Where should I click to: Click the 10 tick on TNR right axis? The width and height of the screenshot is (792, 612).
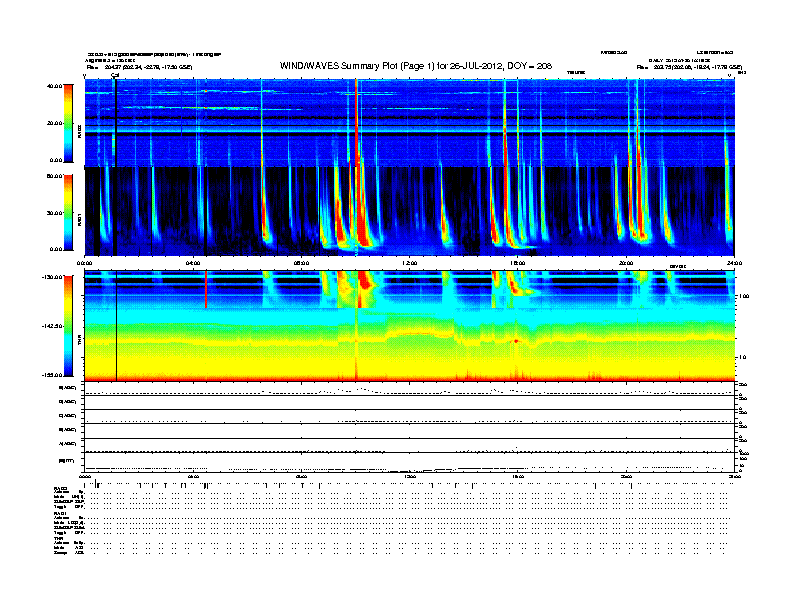(x=743, y=358)
